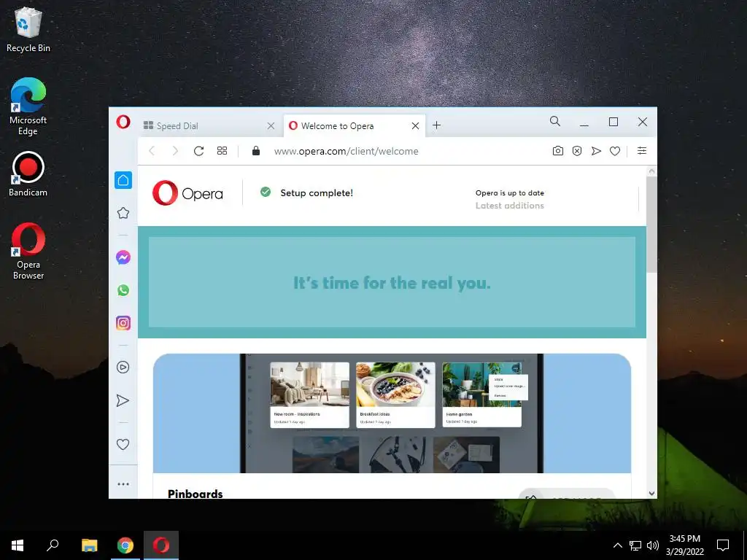Click the 'It's time for the real you' banner
This screenshot has height=560, width=747.
[x=392, y=282]
